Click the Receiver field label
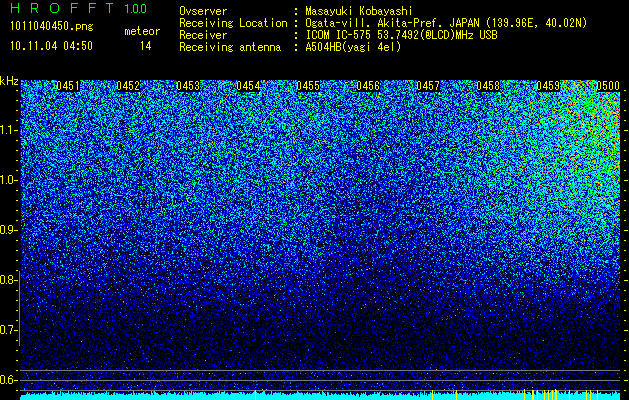The height and width of the screenshot is (400, 629). (x=203, y=35)
